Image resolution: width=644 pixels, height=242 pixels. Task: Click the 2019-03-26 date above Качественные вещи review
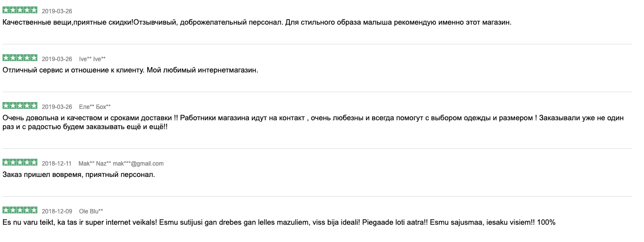click(57, 11)
